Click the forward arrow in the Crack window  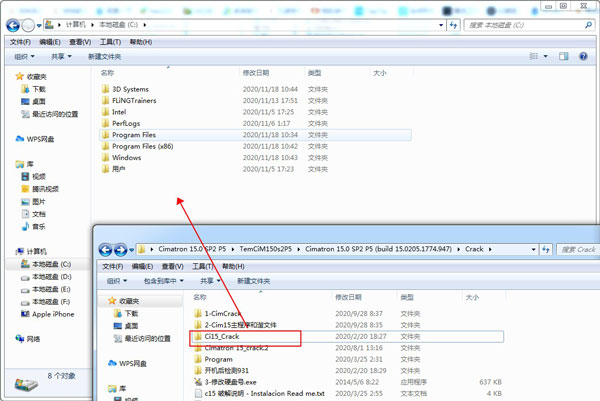coord(121,250)
